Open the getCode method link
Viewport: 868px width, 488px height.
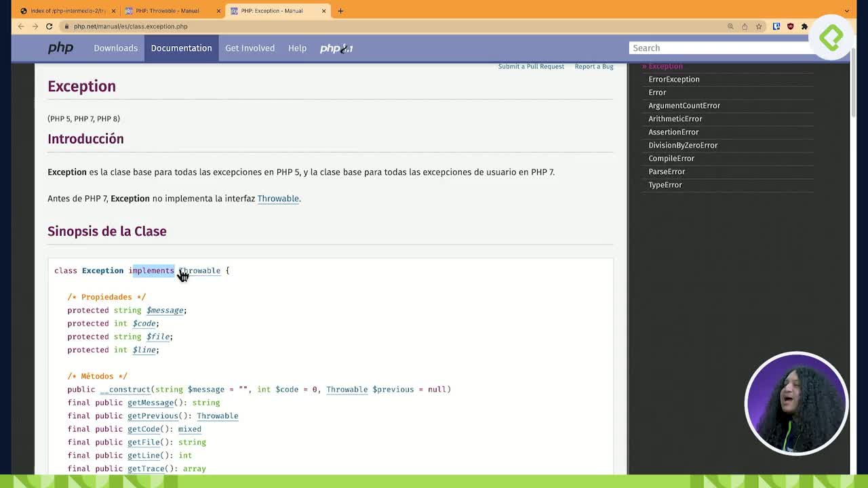[x=144, y=429]
